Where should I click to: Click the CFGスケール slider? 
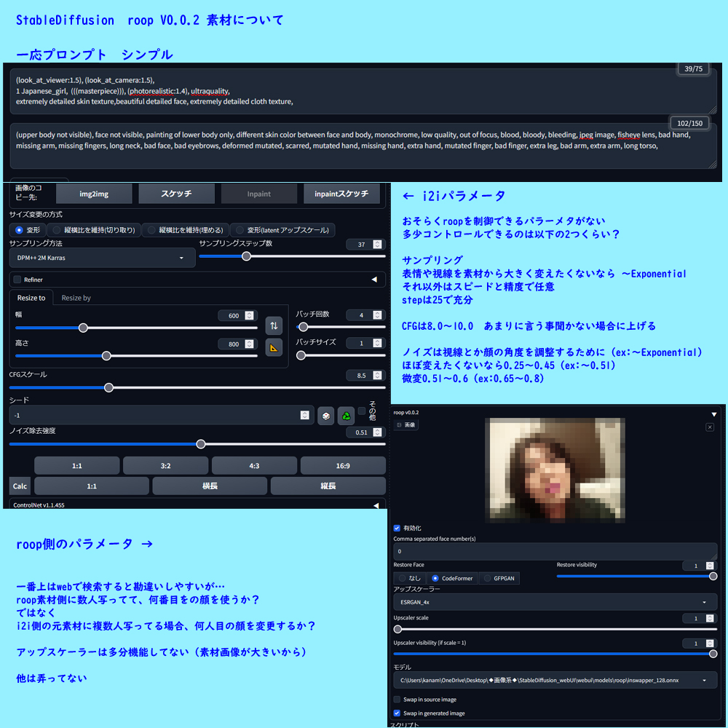coord(197,387)
